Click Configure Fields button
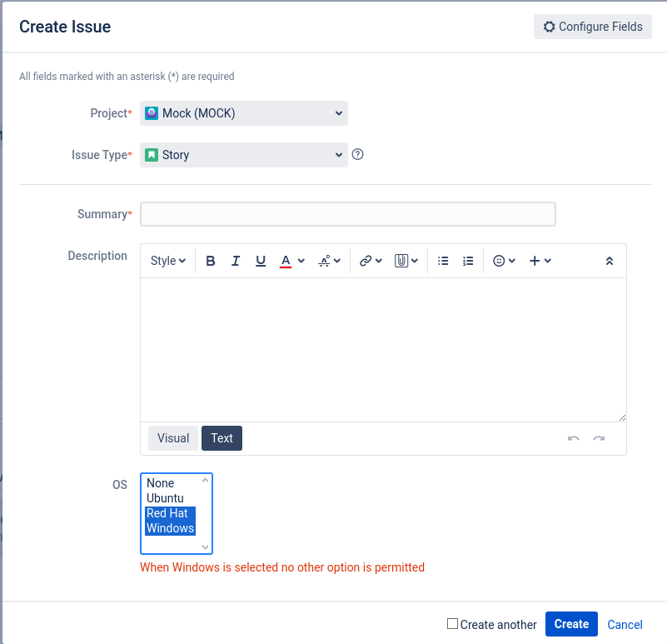This screenshot has width=667, height=644. click(593, 27)
